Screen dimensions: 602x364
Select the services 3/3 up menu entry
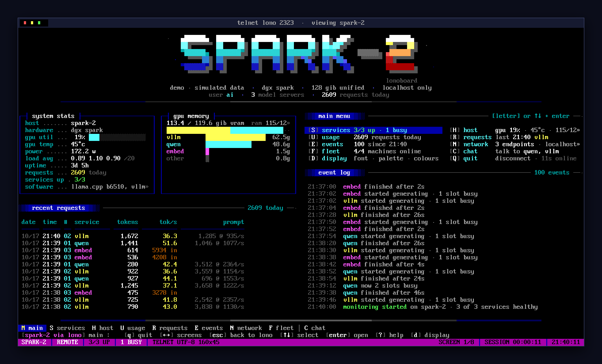pos(373,130)
